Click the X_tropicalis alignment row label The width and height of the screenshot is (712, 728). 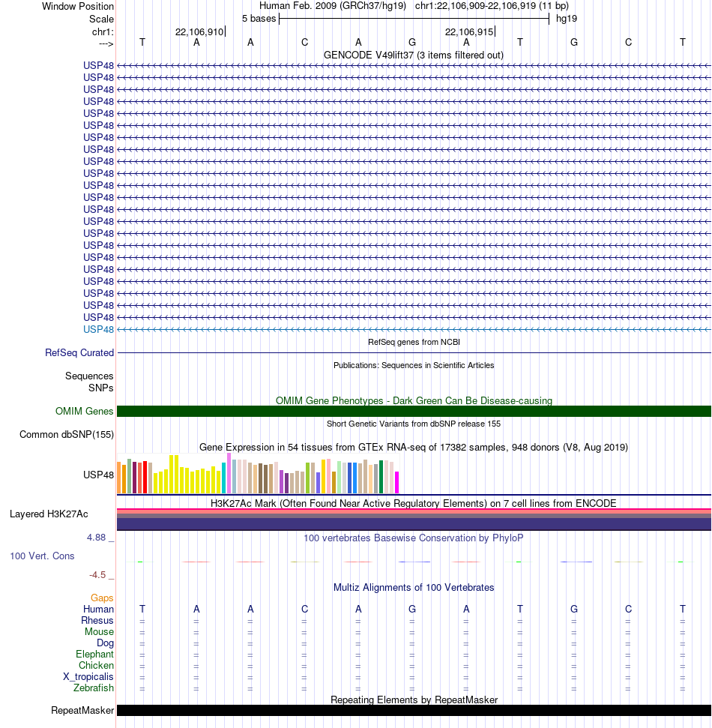click(x=88, y=676)
